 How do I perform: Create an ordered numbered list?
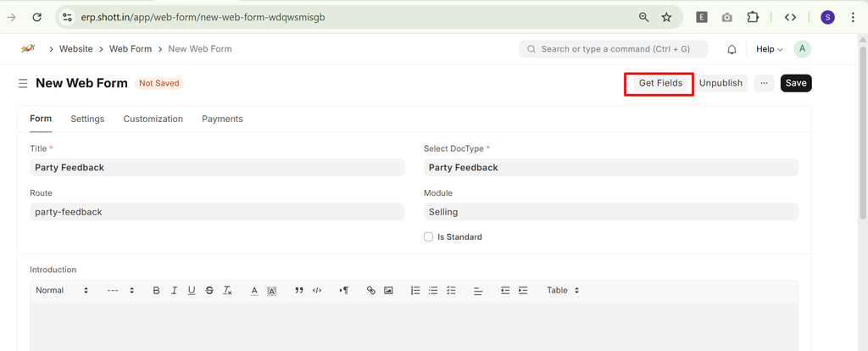tap(415, 290)
